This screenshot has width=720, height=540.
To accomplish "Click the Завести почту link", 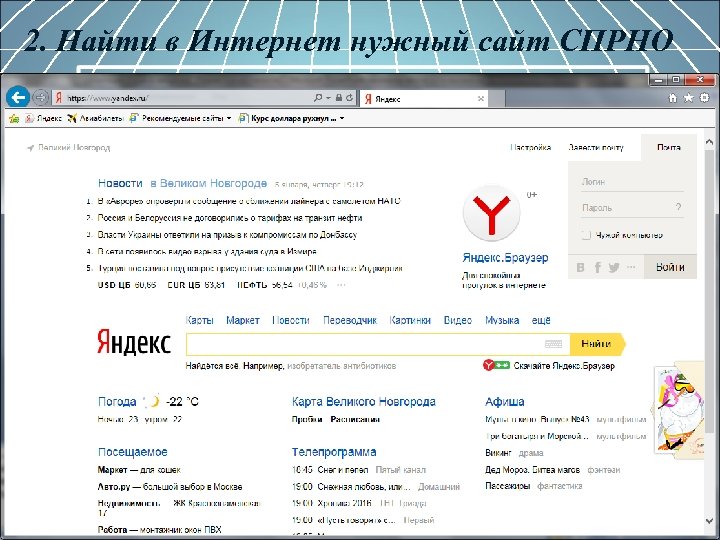I will click(596, 148).
